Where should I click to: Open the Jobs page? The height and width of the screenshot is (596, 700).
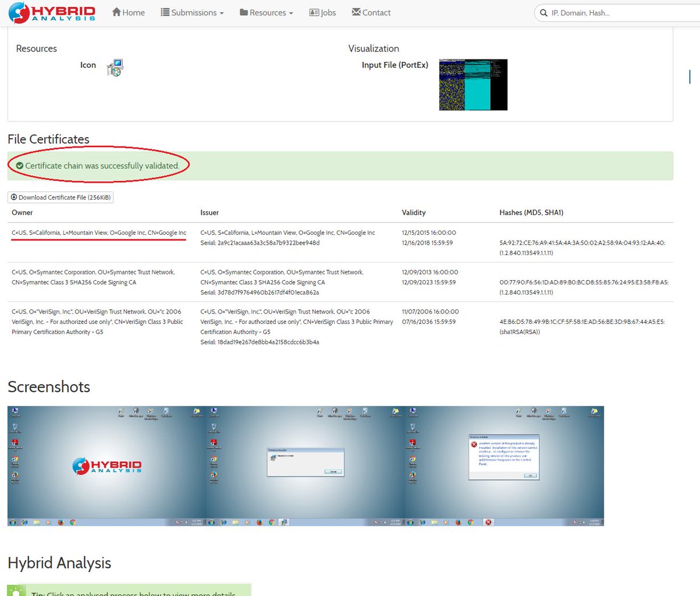(323, 12)
